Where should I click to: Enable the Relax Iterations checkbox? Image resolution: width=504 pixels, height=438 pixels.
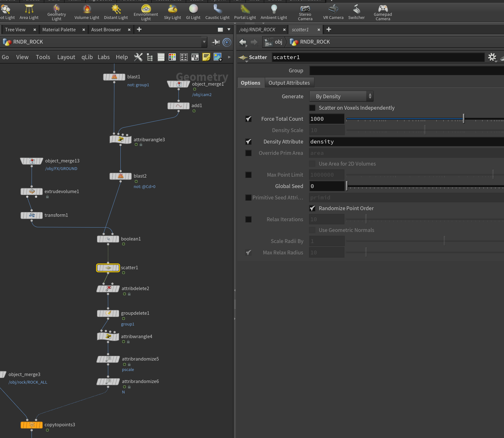click(249, 219)
